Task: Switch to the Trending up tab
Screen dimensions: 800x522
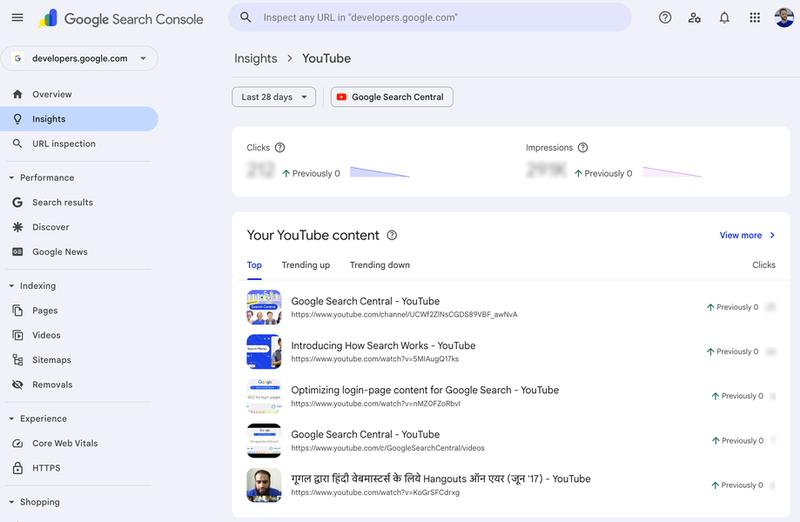Action: pos(306,265)
